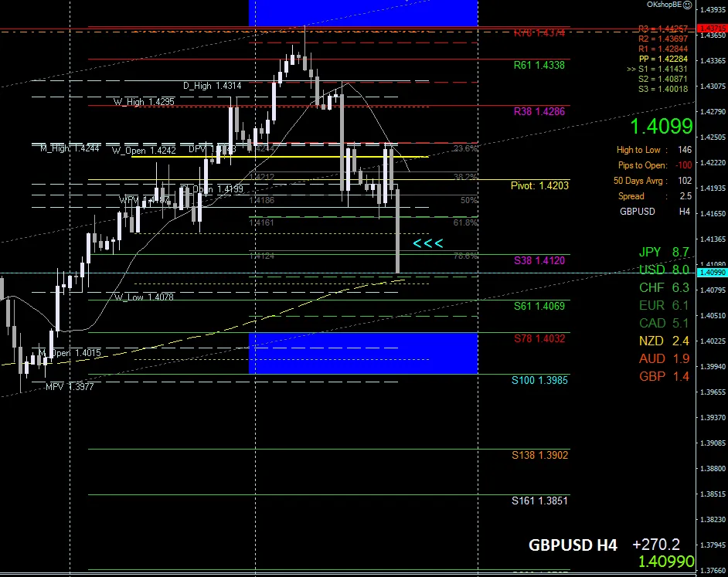
Task: Select the M_High 1.4244 label
Action: pyautogui.click(x=70, y=148)
